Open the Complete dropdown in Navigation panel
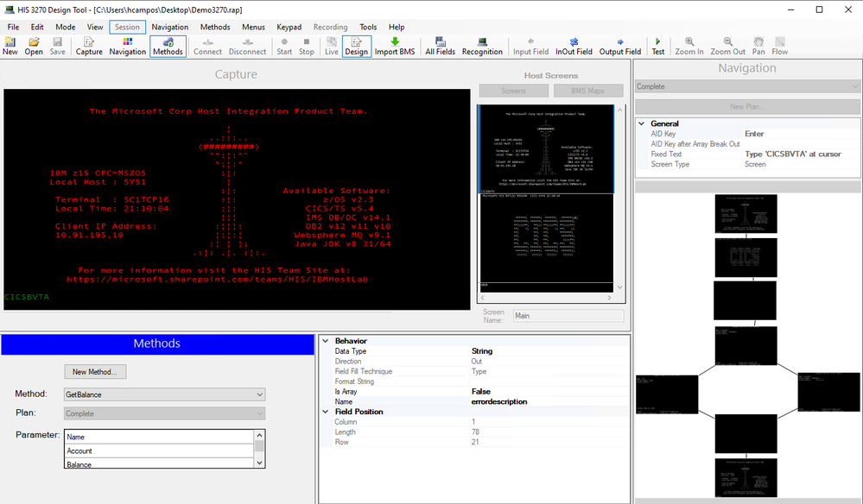Image resolution: width=863 pixels, height=504 pixels. [x=747, y=86]
